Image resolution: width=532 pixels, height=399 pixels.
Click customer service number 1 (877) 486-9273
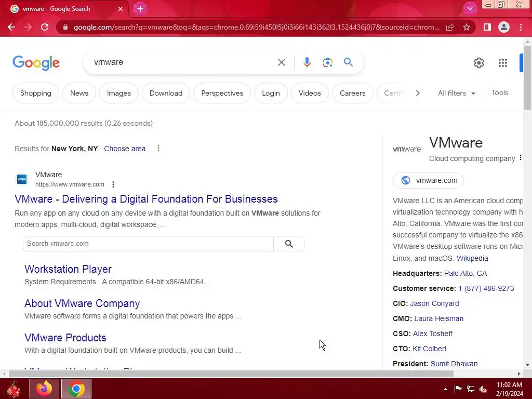pyautogui.click(x=486, y=288)
